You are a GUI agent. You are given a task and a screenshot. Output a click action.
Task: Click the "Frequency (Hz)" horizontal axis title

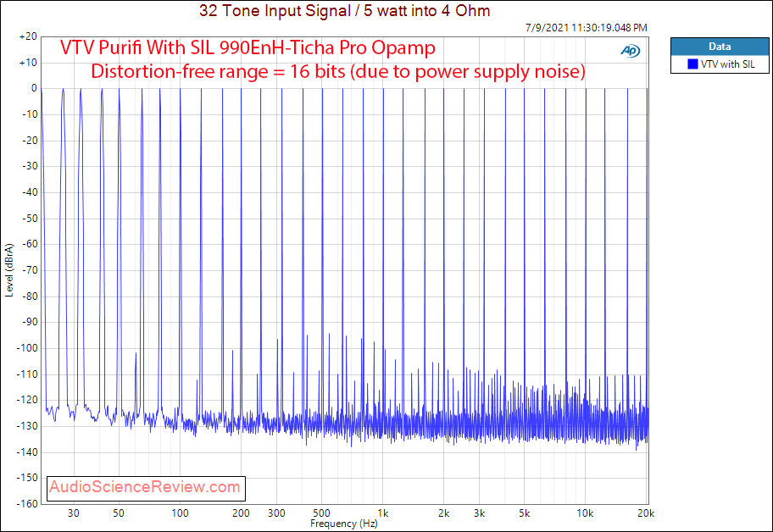click(343, 524)
